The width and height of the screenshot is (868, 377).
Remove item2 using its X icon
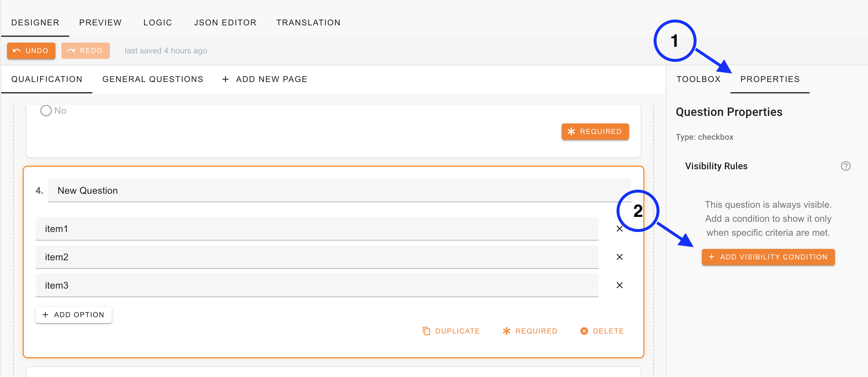click(x=620, y=257)
